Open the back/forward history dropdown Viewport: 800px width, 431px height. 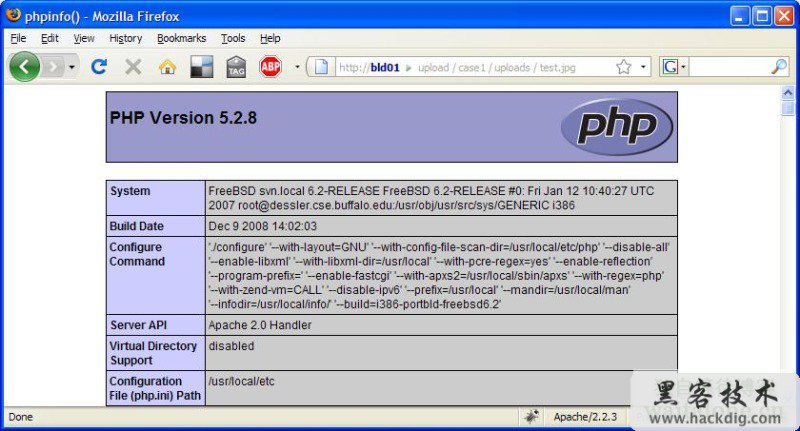(x=71, y=67)
